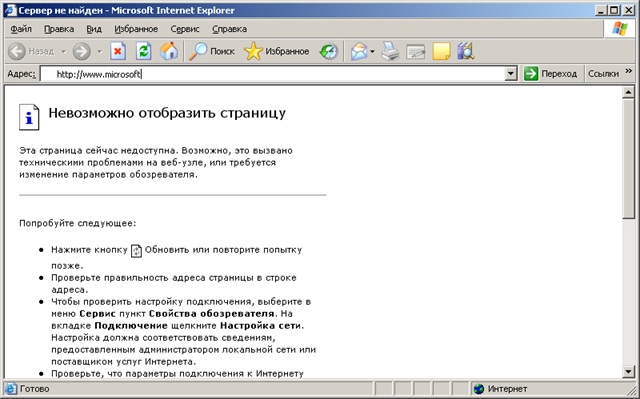Close the Internet Explorer window
This screenshot has width=640, height=399.
point(628,10)
